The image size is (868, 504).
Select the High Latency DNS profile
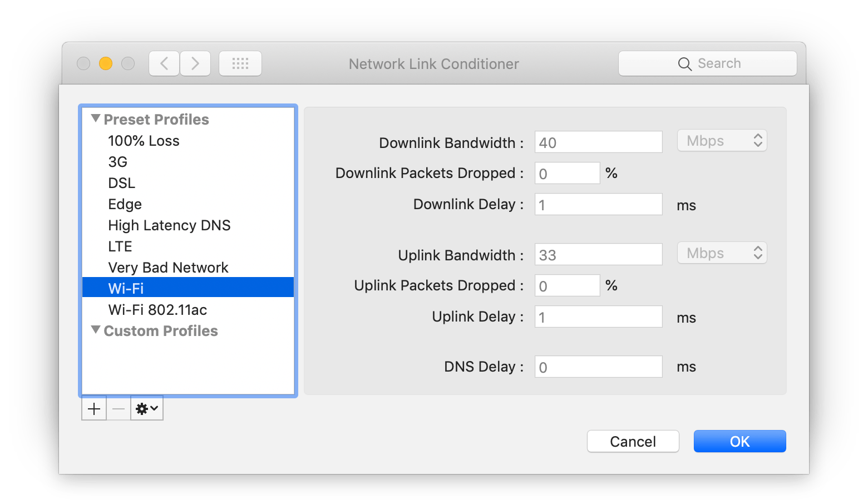[x=169, y=225]
